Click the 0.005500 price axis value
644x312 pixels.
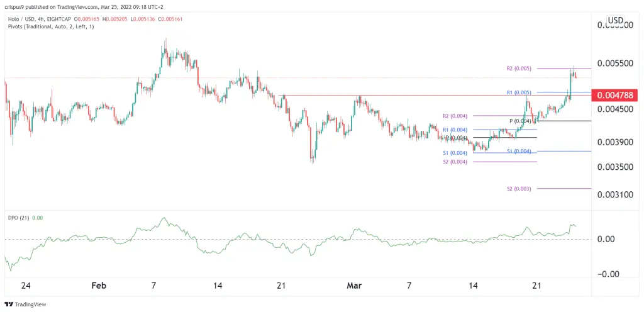coord(615,64)
